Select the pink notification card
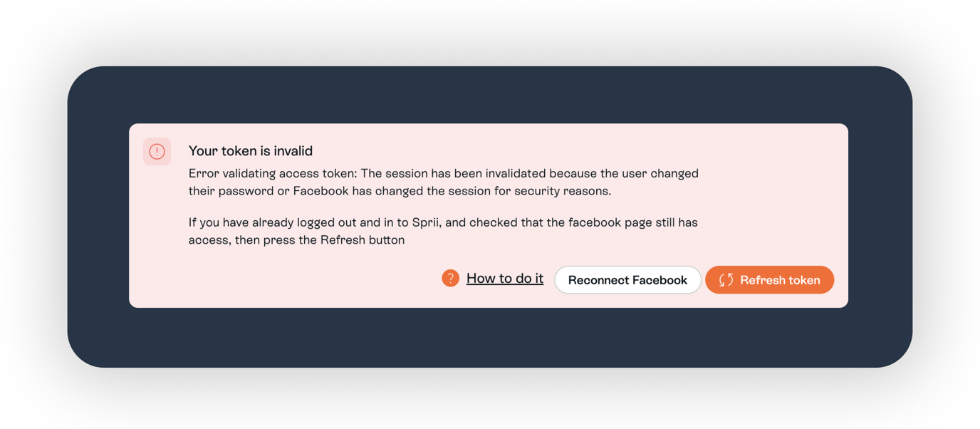The width and height of the screenshot is (980, 429). (x=489, y=214)
